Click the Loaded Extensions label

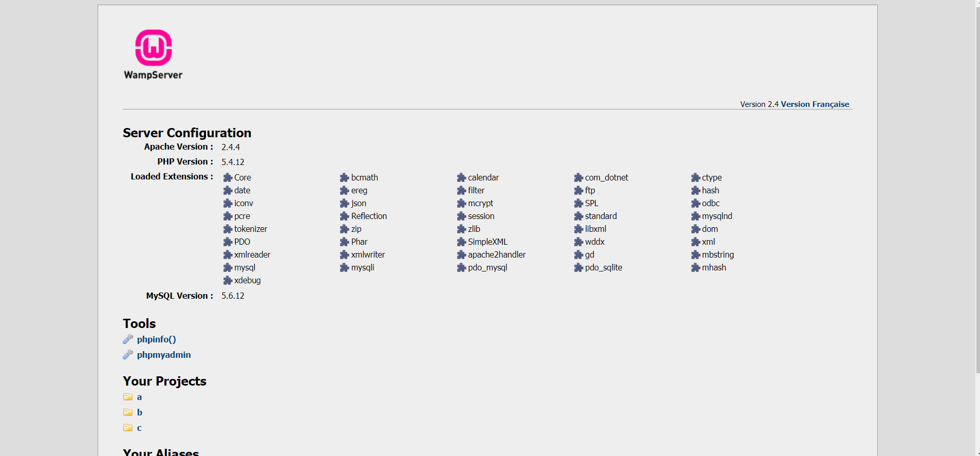click(172, 176)
